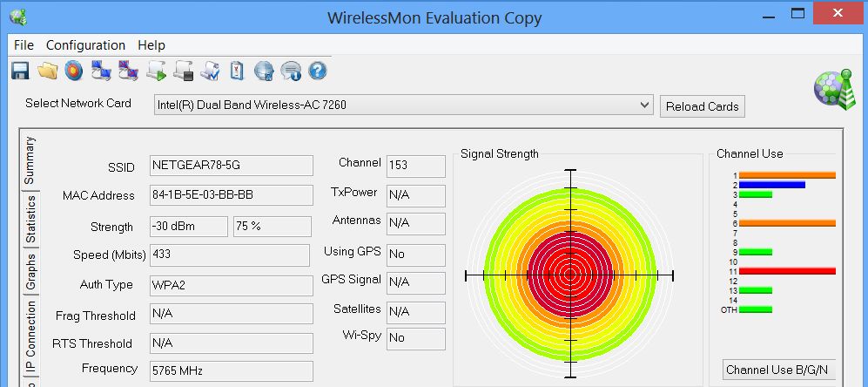This screenshot has width=868, height=387.
Task: Click the red channel 11 usage bar
Action: pos(787,271)
